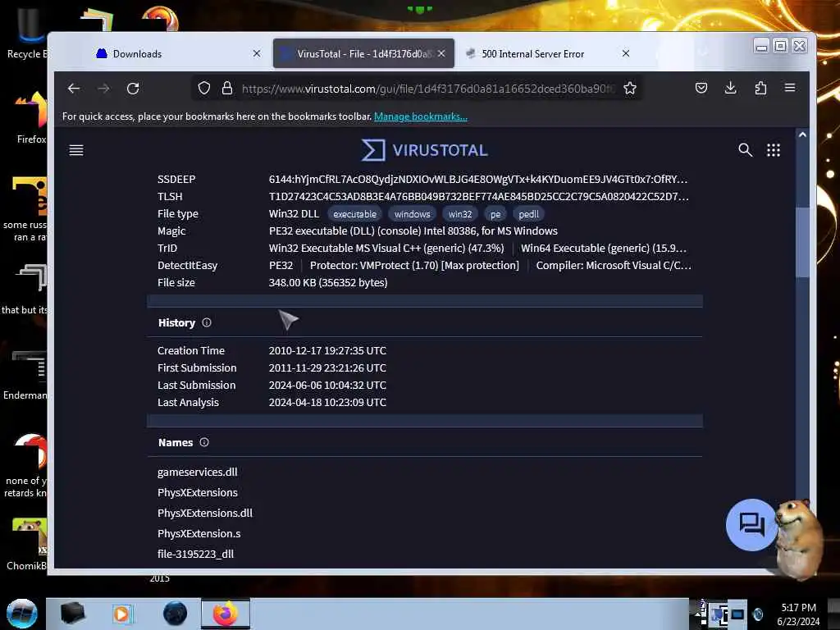Click the TLSH hash value
The image size is (840, 630).
click(478, 196)
